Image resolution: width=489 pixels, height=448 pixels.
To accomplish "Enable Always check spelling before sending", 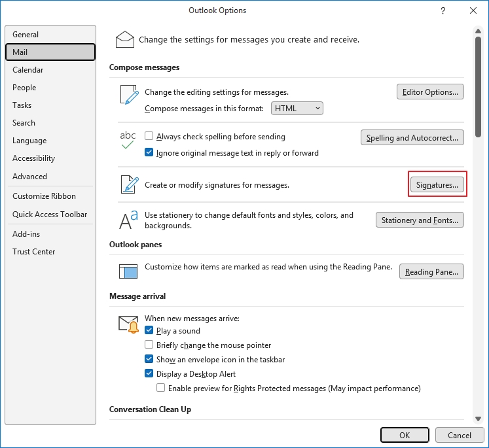I will pyautogui.click(x=149, y=136).
